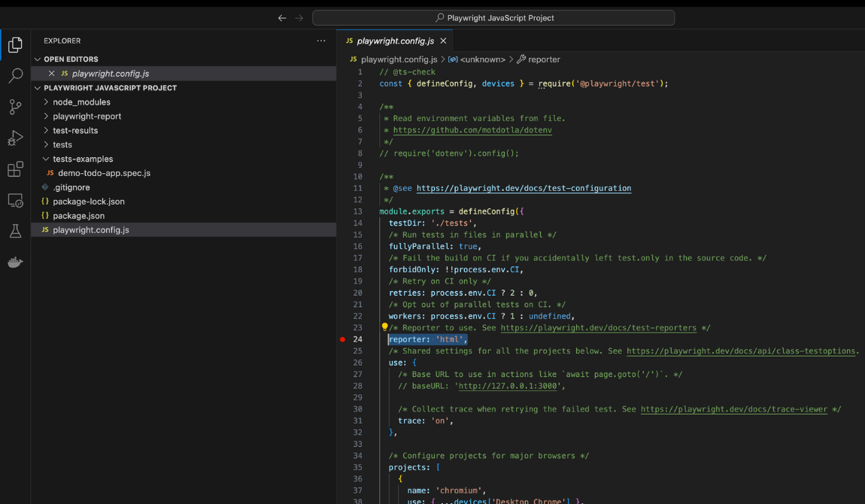865x504 pixels.
Task: Open the Source Control view
Action: (x=15, y=107)
